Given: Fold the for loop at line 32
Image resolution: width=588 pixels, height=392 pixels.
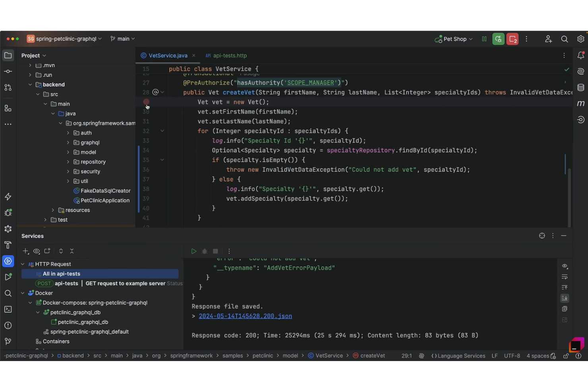Looking at the screenshot, I should pos(162,131).
